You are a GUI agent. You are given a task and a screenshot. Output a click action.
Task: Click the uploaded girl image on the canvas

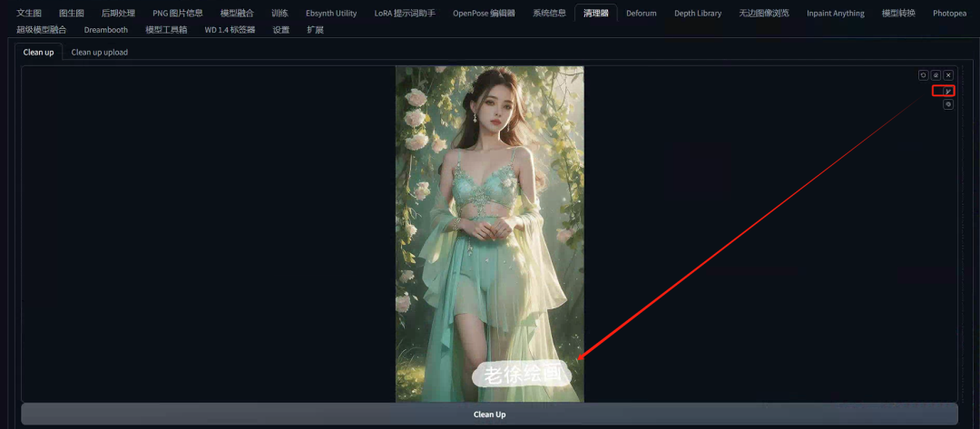pos(489,234)
